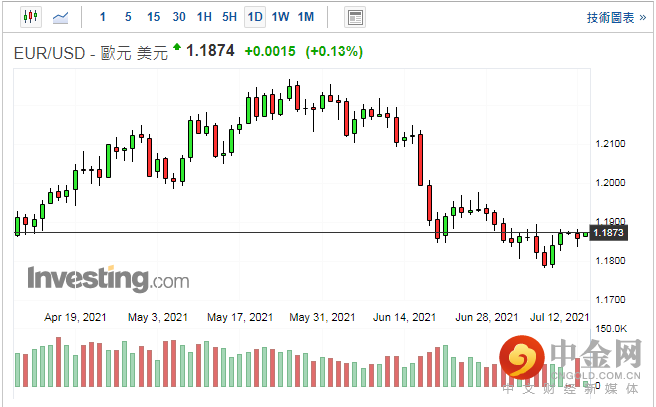The height and width of the screenshot is (407, 656).
Task: Switch chart to 1H timeframe
Action: click(204, 17)
